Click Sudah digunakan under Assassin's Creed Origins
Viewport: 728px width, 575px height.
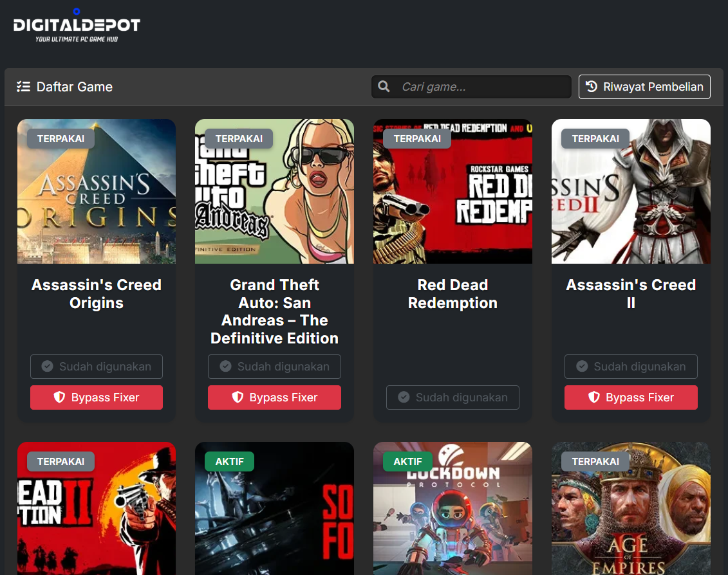pos(97,367)
